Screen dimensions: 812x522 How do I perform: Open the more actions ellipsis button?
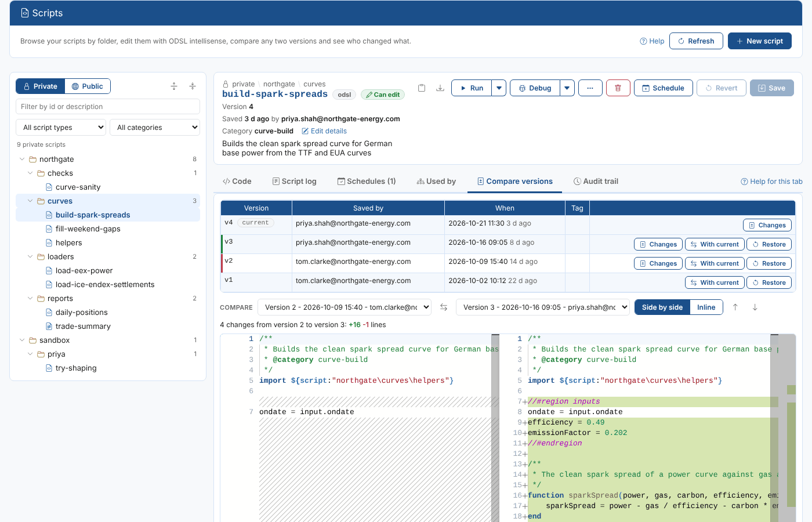[590, 88]
